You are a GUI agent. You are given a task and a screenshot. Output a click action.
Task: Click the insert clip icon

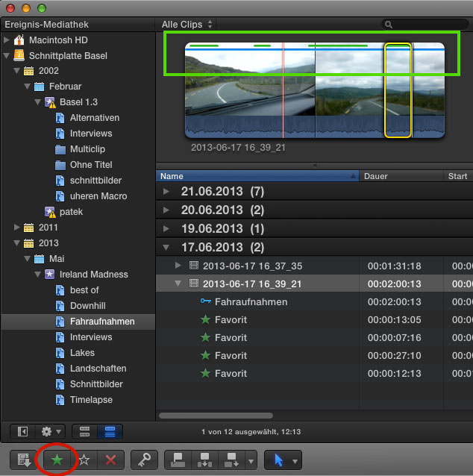(x=204, y=460)
